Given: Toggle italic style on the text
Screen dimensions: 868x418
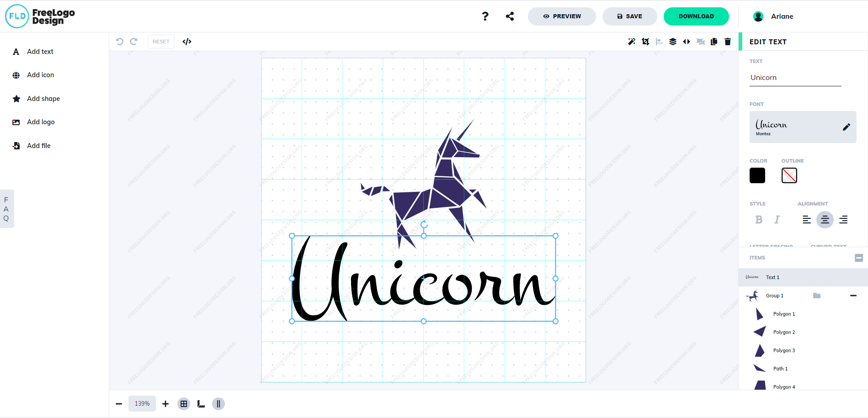Looking at the screenshot, I should pyautogui.click(x=777, y=219).
